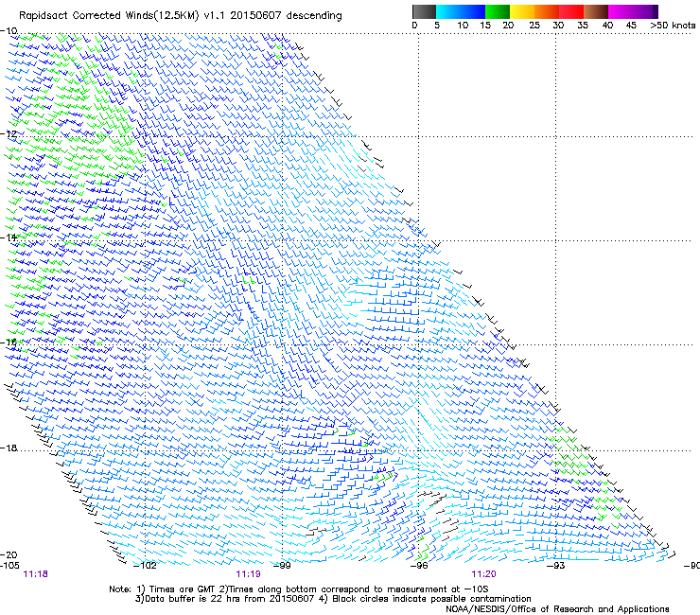This screenshot has height=615, width=700.
Task: Click the note 'Times are GMT' line
Action: pyautogui.click(x=299, y=589)
